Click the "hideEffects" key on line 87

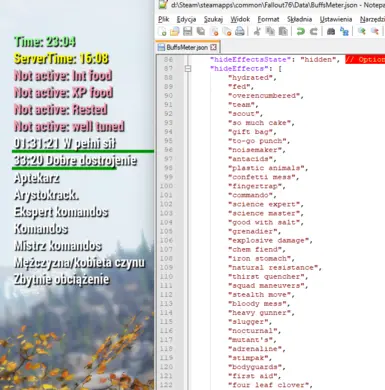(239, 69)
